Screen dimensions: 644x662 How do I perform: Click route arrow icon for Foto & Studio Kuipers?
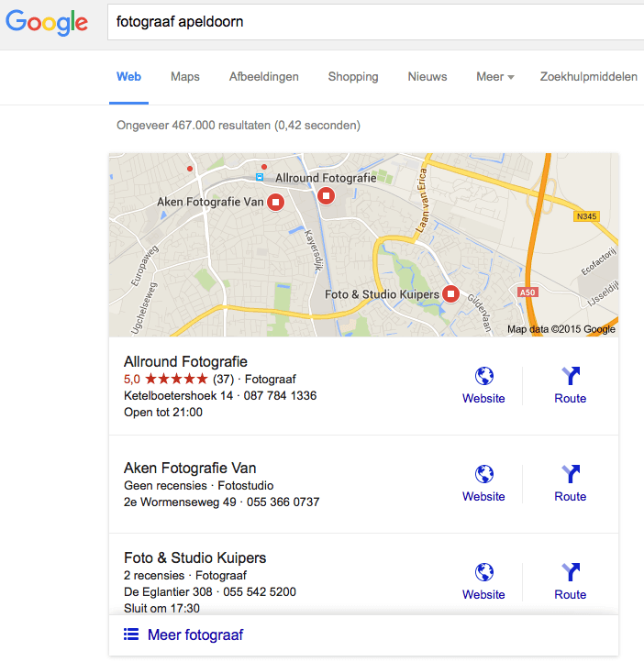570,572
